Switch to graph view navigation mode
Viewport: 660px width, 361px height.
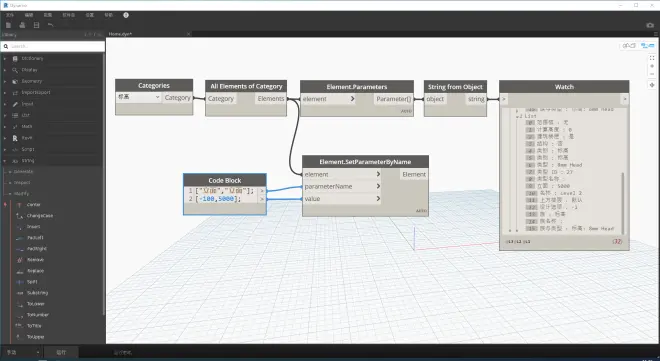[647, 45]
